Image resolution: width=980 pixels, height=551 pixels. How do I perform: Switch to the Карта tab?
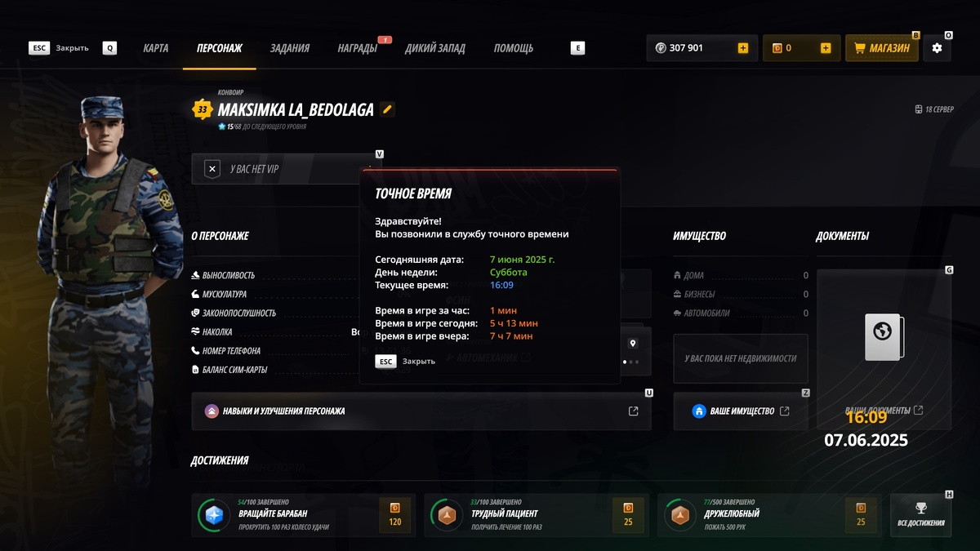tap(156, 48)
